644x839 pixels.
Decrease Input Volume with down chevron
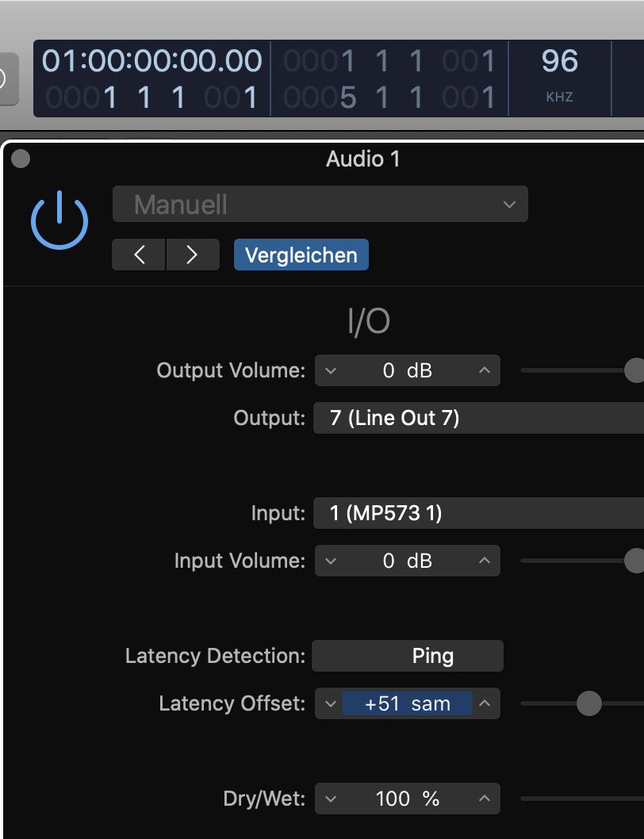(x=330, y=561)
